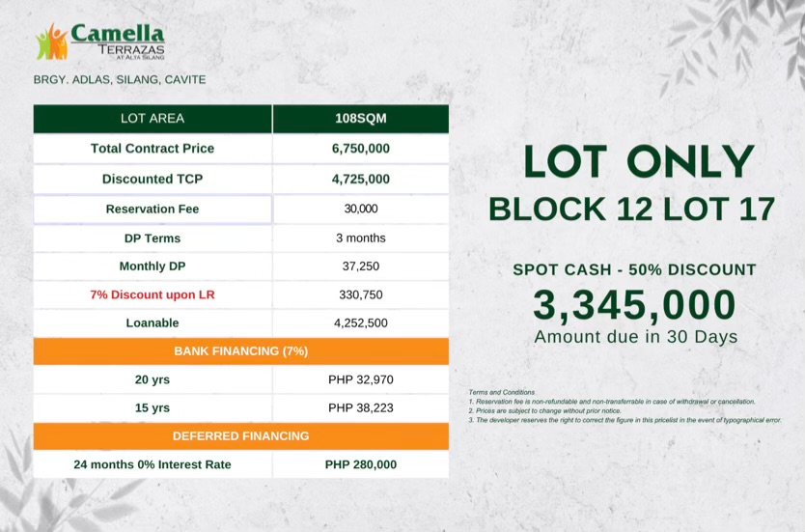This screenshot has height=532, width=805.
Task: Select the Loanable 4,252,500 value
Action: (361, 323)
